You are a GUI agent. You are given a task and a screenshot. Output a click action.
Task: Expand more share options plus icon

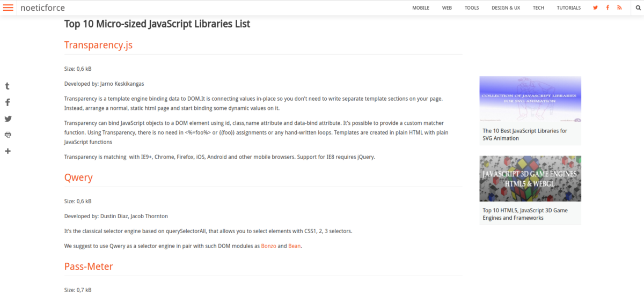pyautogui.click(x=8, y=151)
